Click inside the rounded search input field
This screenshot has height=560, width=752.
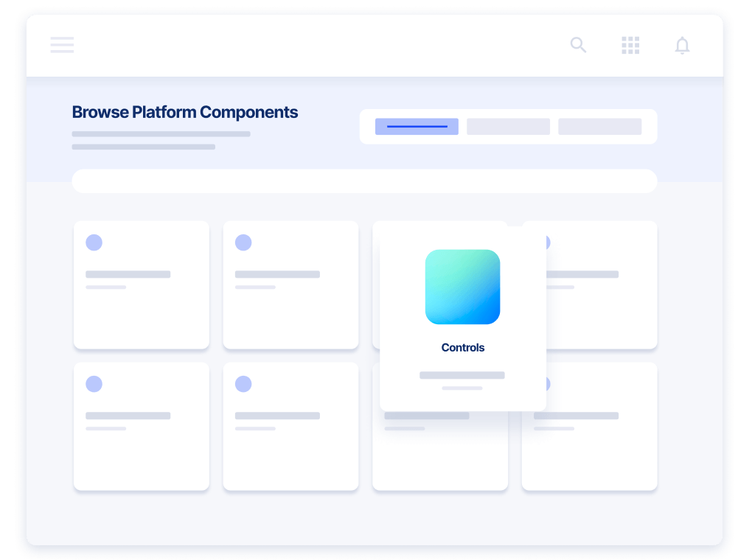pyautogui.click(x=364, y=181)
